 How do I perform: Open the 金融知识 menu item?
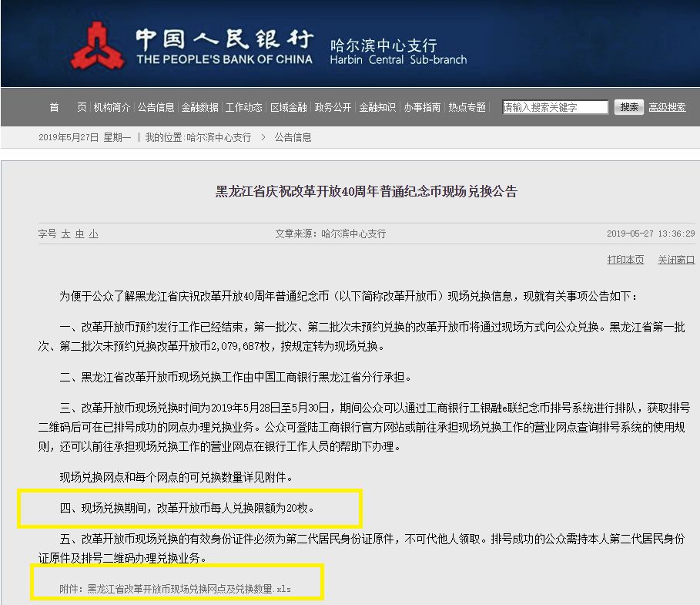point(377,107)
